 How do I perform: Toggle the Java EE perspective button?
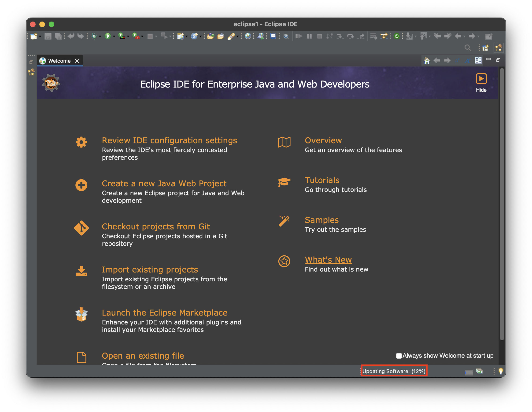(x=498, y=48)
